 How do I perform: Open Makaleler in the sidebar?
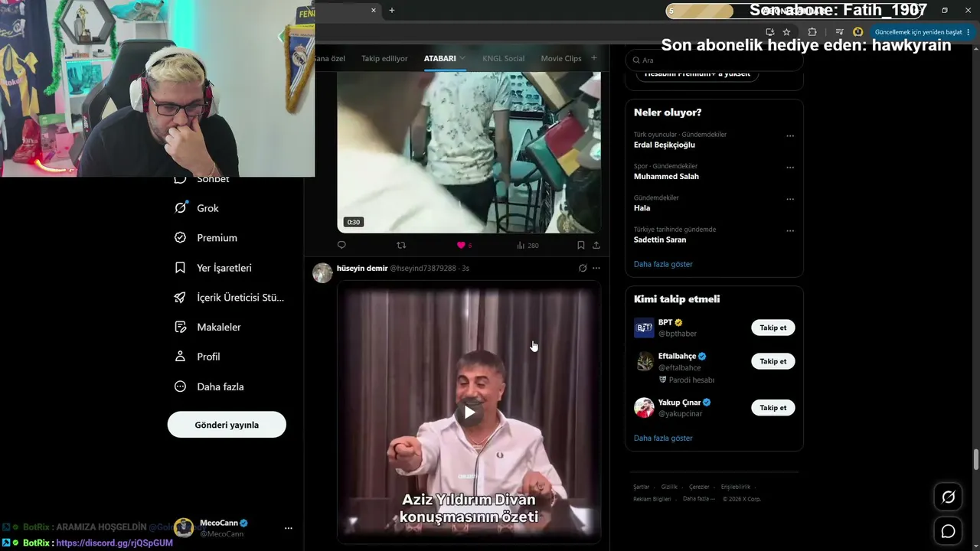pyautogui.click(x=207, y=327)
